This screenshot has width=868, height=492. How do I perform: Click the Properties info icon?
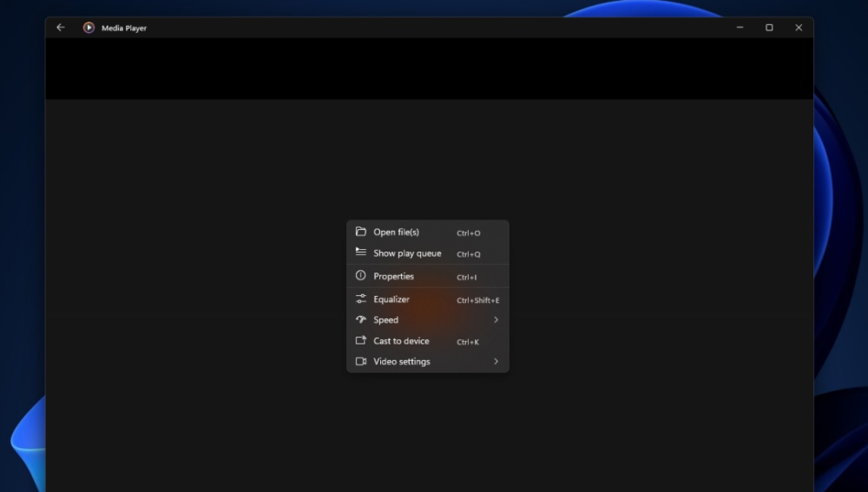361,275
